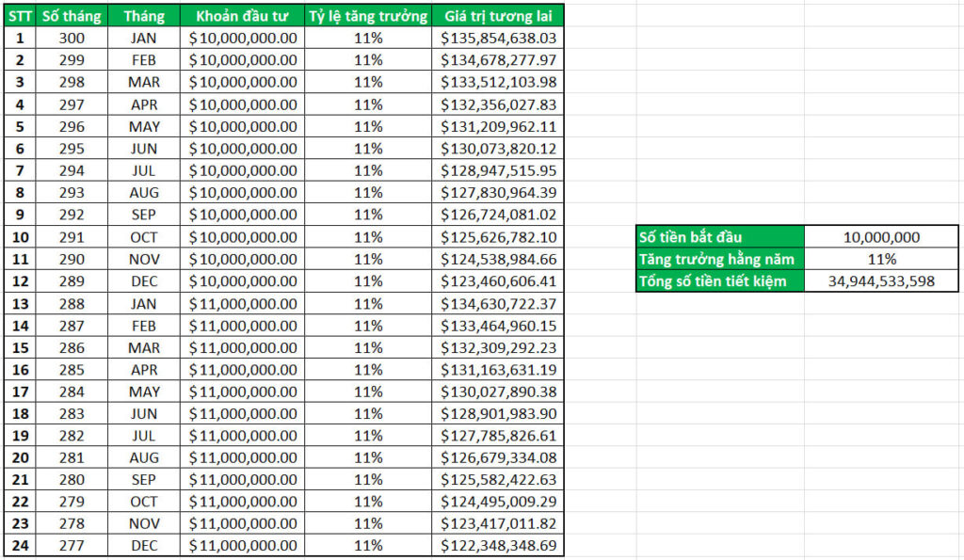Click total savings value 34,944,533,598
964x560 pixels.
click(881, 280)
